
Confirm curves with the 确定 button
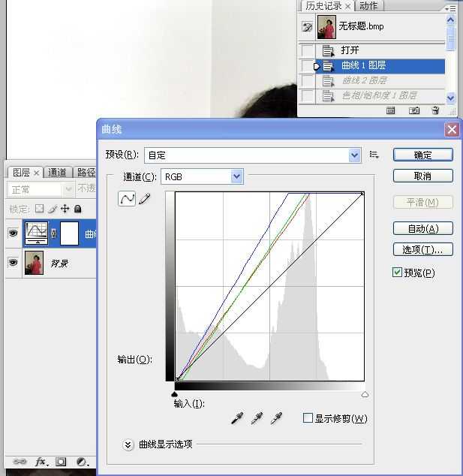[423, 155]
